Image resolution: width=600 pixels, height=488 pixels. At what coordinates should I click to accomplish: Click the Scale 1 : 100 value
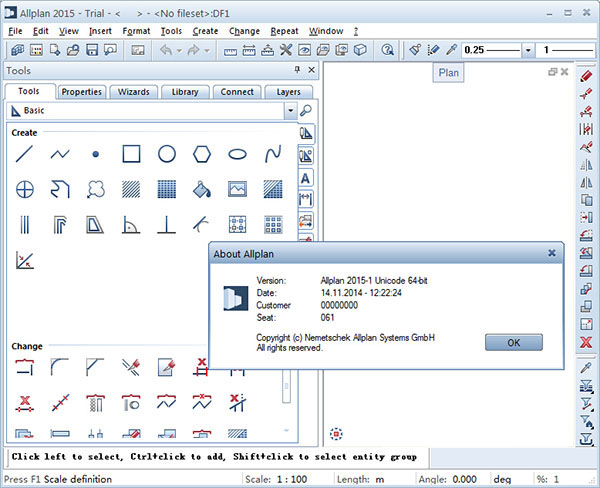(x=292, y=479)
